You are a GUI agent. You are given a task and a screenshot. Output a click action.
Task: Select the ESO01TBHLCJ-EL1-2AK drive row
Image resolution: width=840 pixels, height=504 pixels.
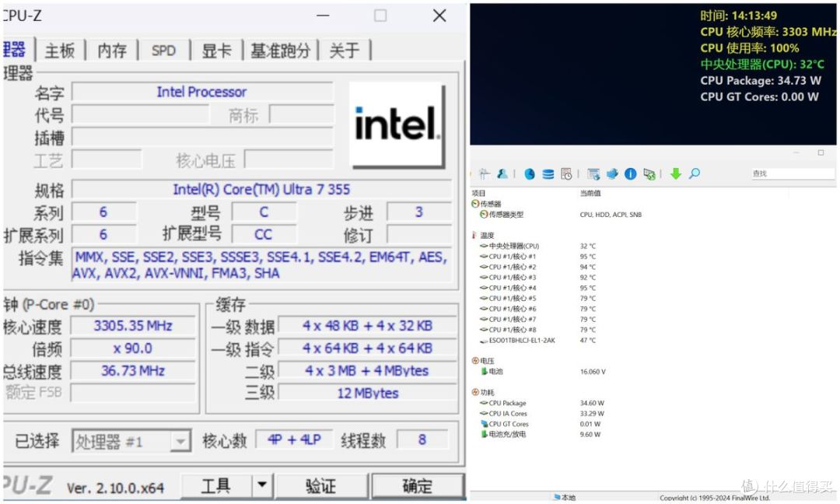[x=517, y=340]
